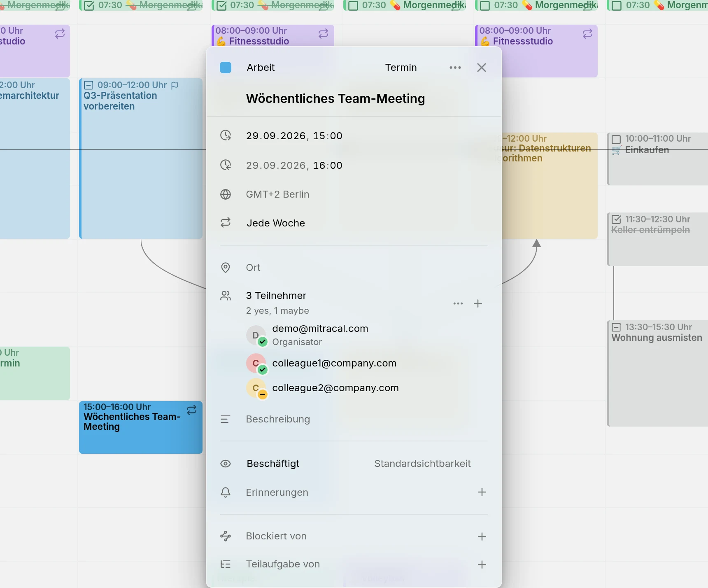This screenshot has width=708, height=588.
Task: Click the blue Arbeit calendar color swatch
Action: tap(226, 68)
